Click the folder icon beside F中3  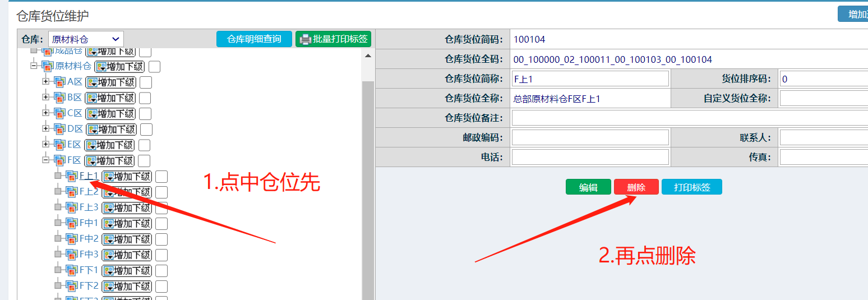coord(72,255)
